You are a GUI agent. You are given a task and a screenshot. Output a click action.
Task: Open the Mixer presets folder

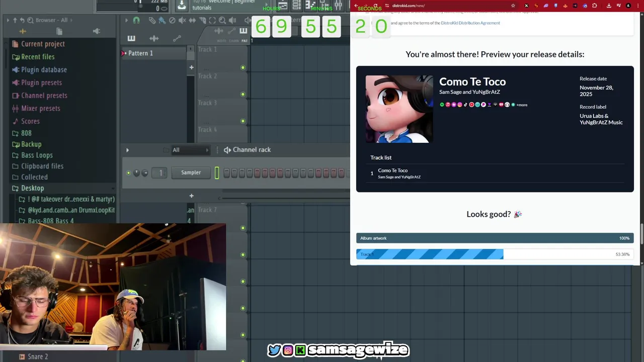(x=40, y=109)
